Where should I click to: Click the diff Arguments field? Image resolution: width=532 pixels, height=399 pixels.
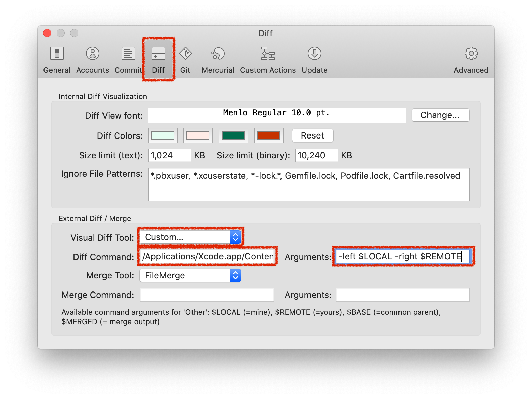point(403,256)
